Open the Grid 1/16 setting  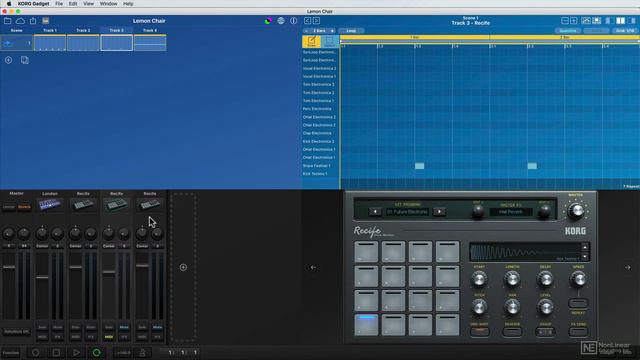point(625,31)
